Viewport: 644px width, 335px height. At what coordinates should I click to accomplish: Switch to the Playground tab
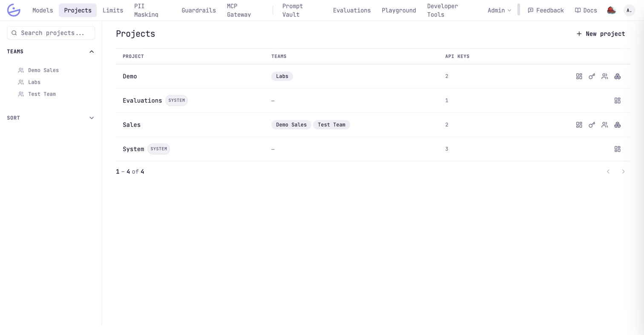click(399, 10)
